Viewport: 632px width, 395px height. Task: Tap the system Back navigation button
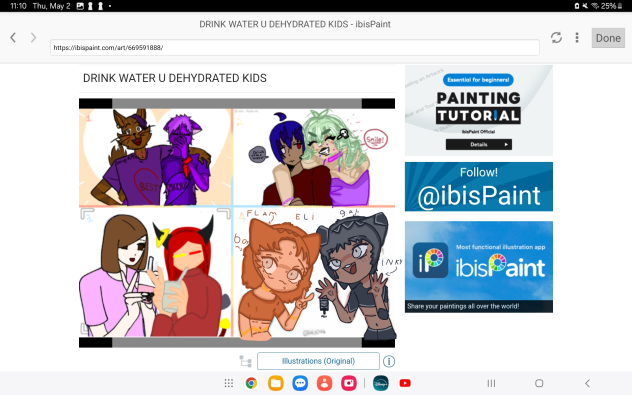point(587,383)
